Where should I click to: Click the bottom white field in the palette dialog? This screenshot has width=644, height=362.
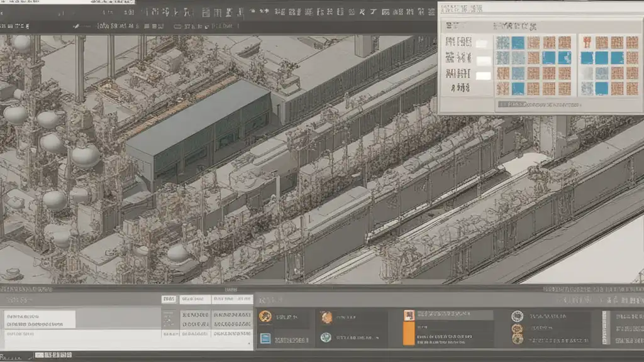482,75
